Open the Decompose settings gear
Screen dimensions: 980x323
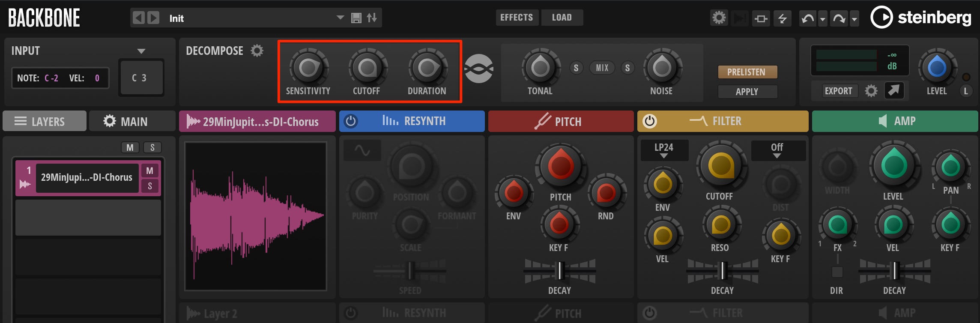pos(257,51)
